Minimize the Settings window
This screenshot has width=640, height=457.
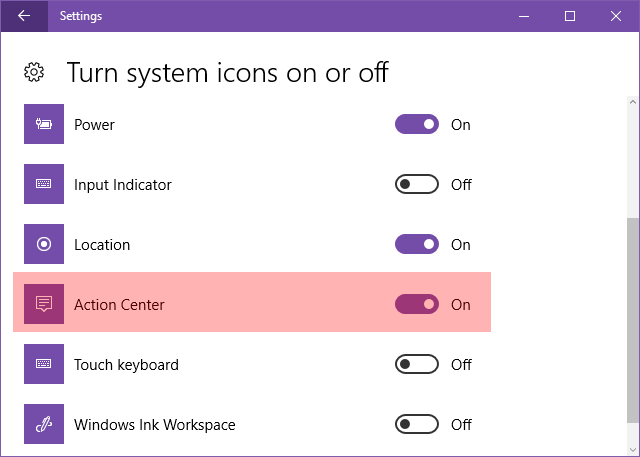click(x=524, y=16)
